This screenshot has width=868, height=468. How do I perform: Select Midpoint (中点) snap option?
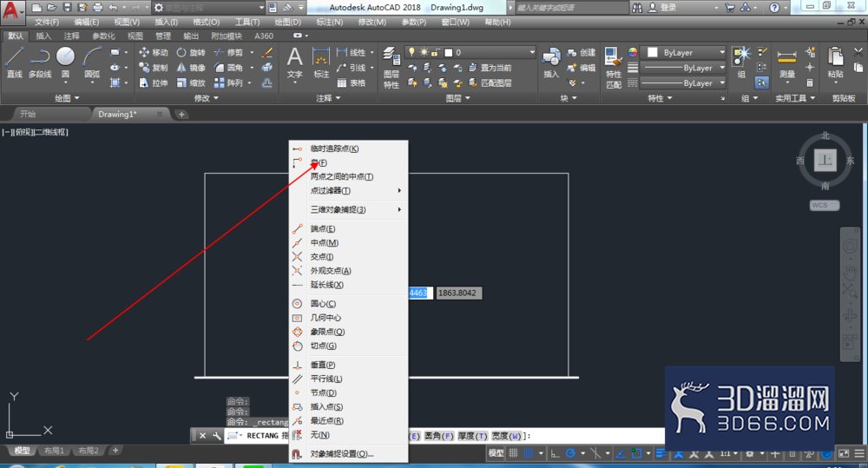349,242
